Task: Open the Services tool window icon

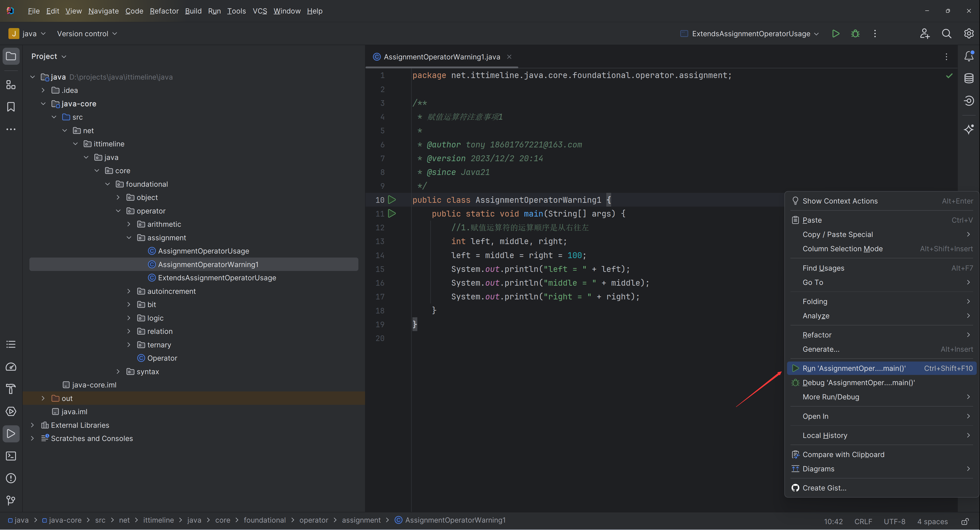Action: (11, 411)
